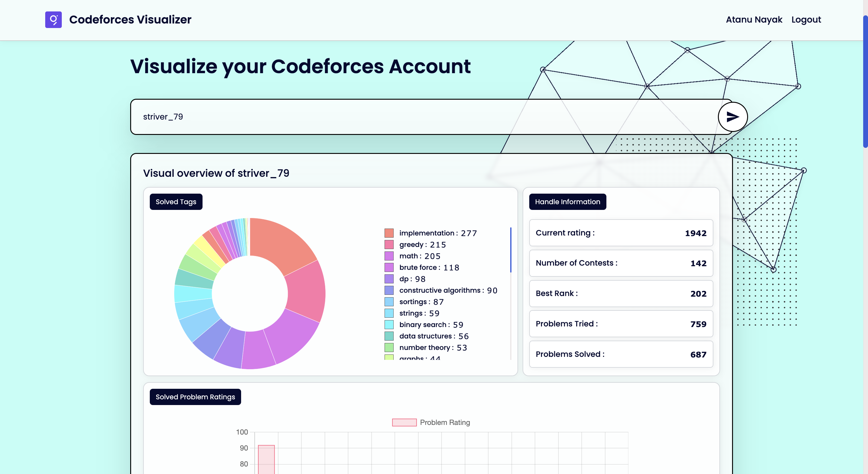The height and width of the screenshot is (474, 868).
Task: Click the 'Current rating :' label
Action: [x=565, y=232]
